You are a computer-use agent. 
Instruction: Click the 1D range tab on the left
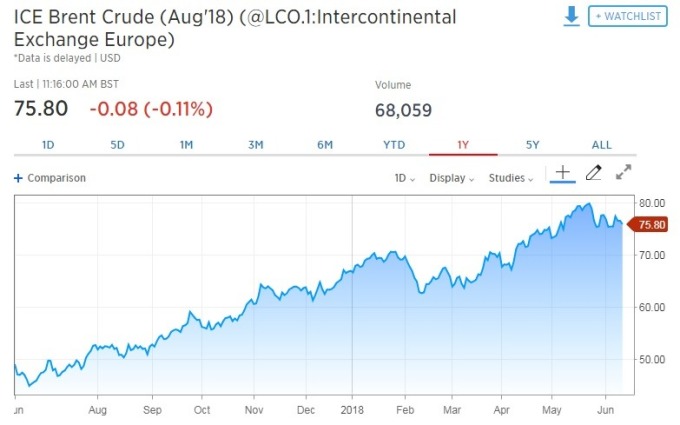48,145
